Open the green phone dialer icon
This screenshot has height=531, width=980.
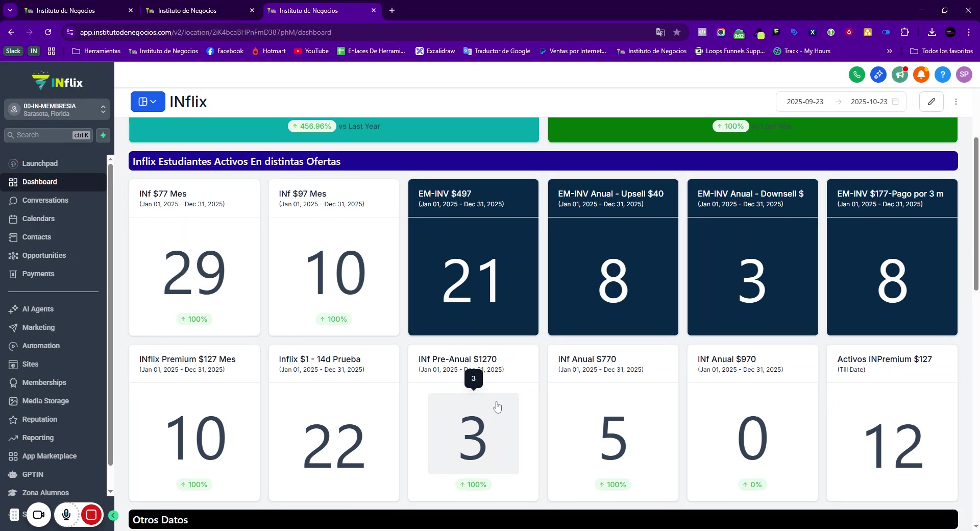coord(857,75)
